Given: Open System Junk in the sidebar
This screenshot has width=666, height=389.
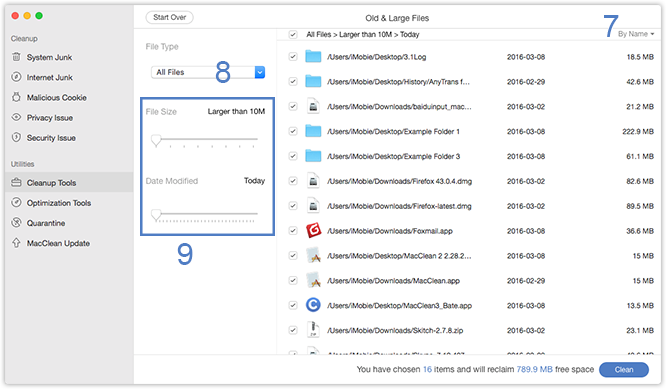Looking at the screenshot, I should (x=49, y=57).
